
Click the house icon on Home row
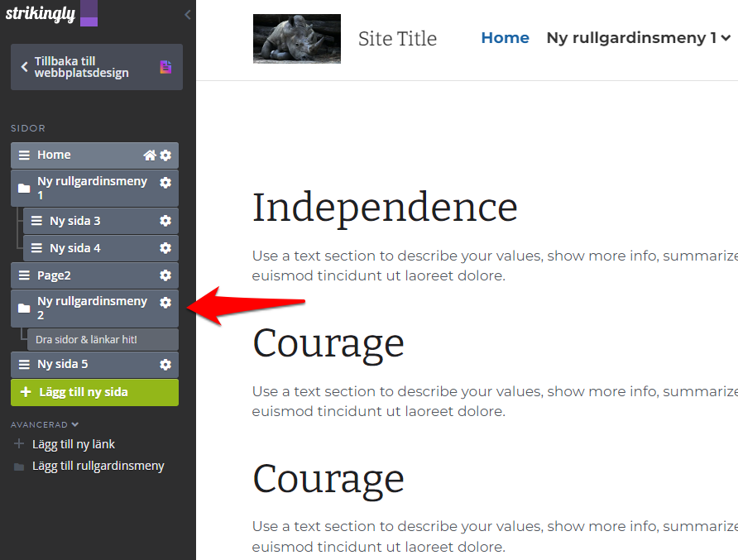[x=150, y=156]
